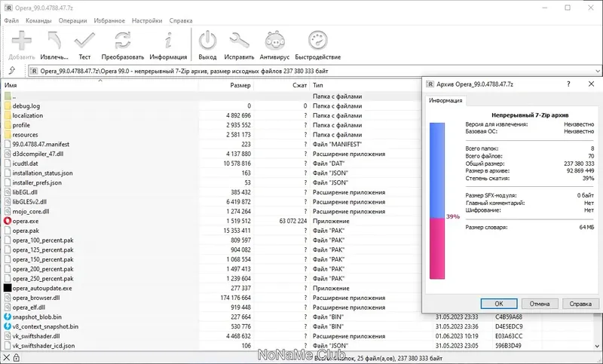Open the Справка menu

[181, 20]
